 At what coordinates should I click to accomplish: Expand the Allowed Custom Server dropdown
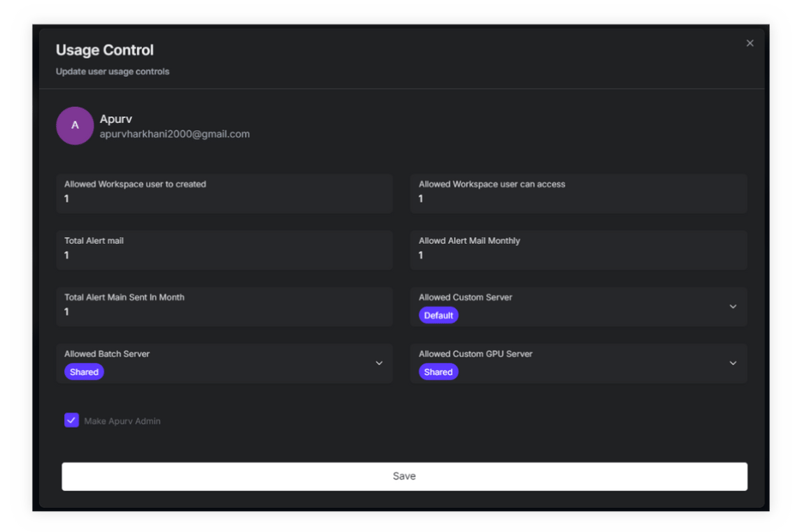point(733,306)
